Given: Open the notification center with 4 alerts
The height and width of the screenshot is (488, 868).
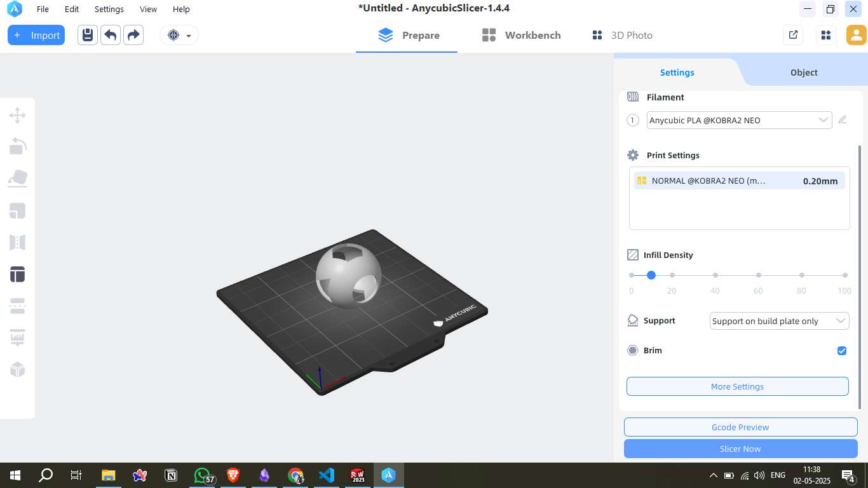Looking at the screenshot, I should (848, 475).
